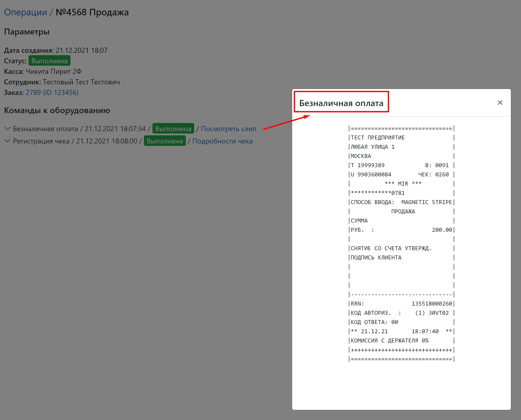Open the Операции breadcrumb link
The height and width of the screenshot is (420, 521).
point(25,12)
